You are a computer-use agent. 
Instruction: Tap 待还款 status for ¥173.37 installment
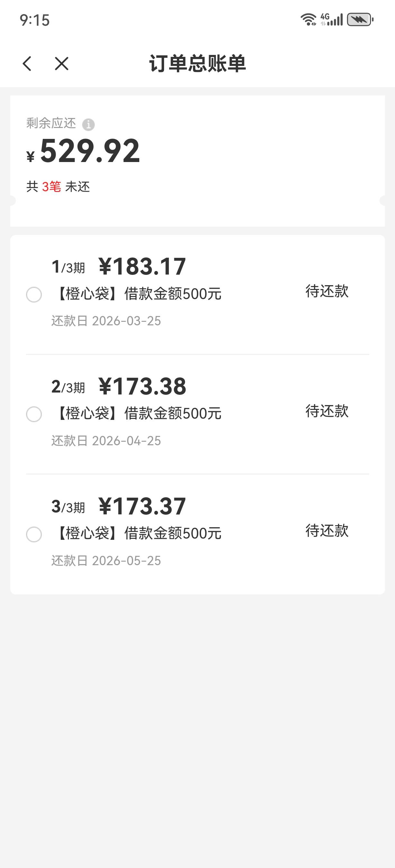pos(326,531)
